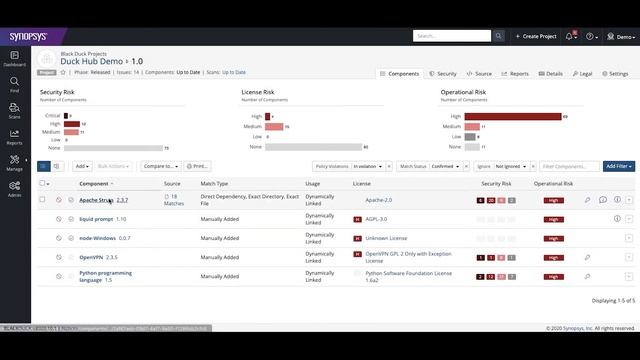Switch to Details tab
This screenshot has height=360, width=640.
point(551,74)
